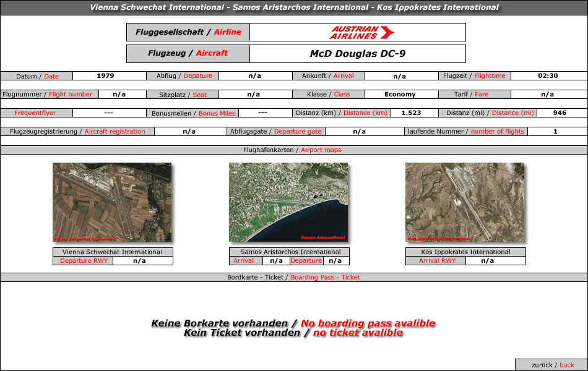Click the flight time value 02:30
This screenshot has width=588, height=371.
548,76
